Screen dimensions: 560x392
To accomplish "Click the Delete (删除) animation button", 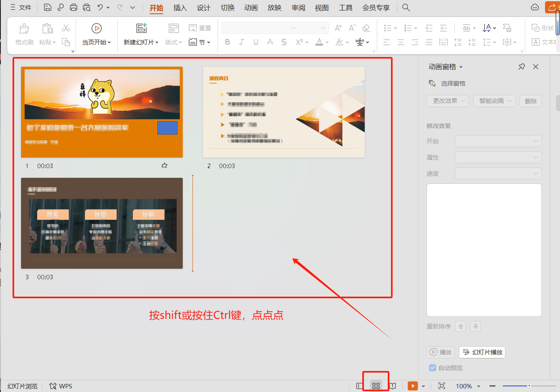I will tap(530, 101).
